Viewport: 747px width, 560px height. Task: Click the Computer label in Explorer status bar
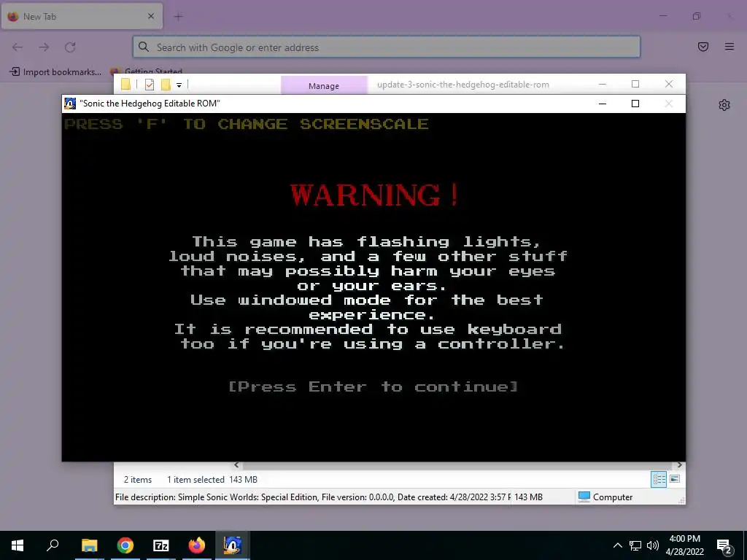[613, 497]
